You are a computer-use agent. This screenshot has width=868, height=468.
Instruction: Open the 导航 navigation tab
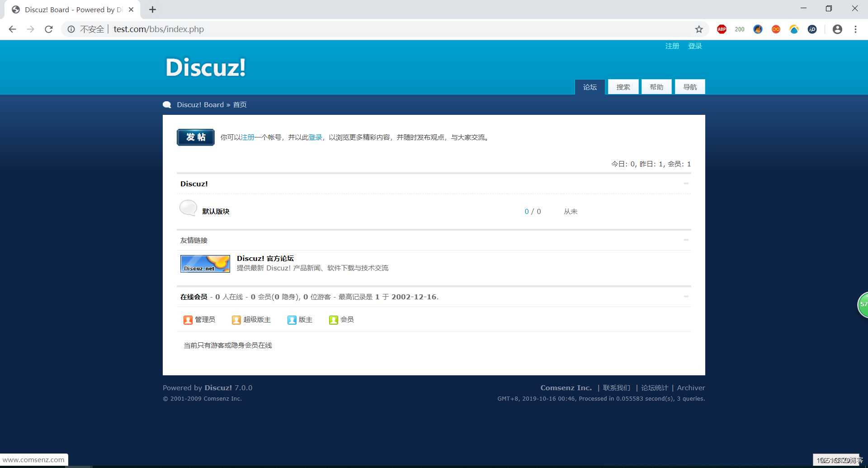[x=690, y=87]
